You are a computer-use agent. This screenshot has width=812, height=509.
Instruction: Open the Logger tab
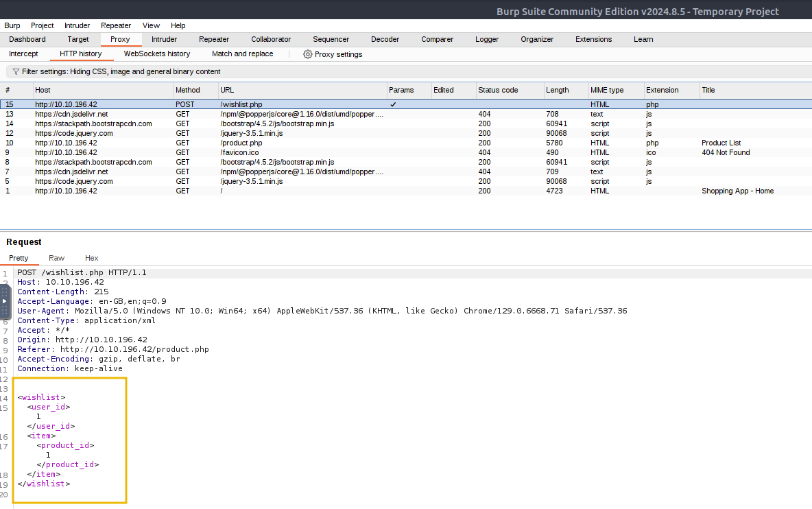tap(487, 39)
